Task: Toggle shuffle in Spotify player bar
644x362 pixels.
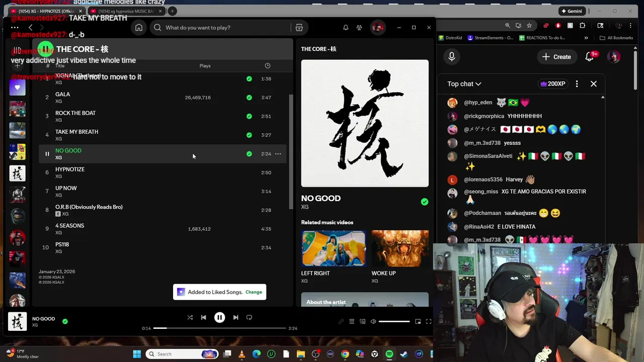Action: pos(190,317)
